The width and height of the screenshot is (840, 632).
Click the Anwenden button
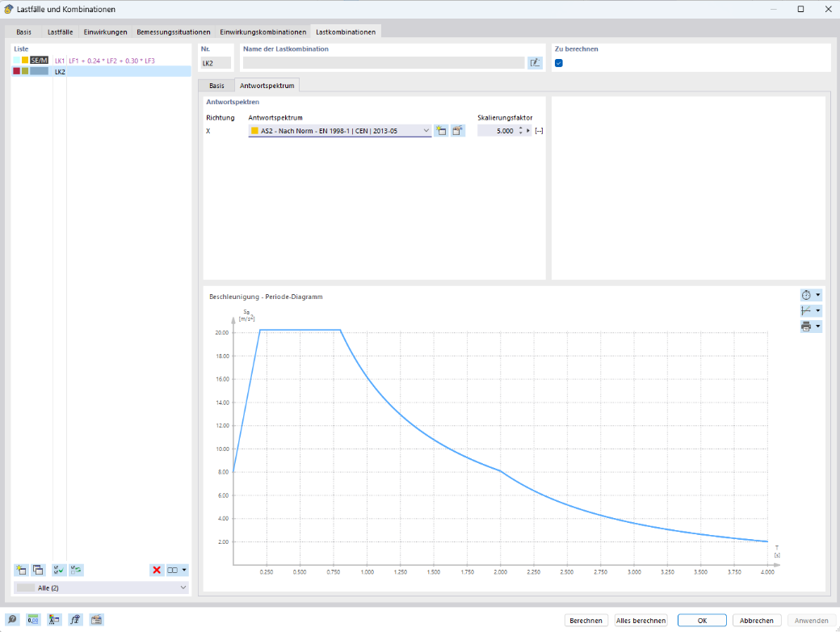(x=811, y=620)
